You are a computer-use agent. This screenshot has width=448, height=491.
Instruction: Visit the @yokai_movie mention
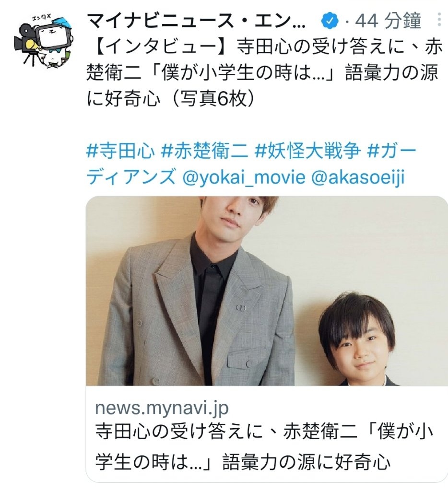244,177
